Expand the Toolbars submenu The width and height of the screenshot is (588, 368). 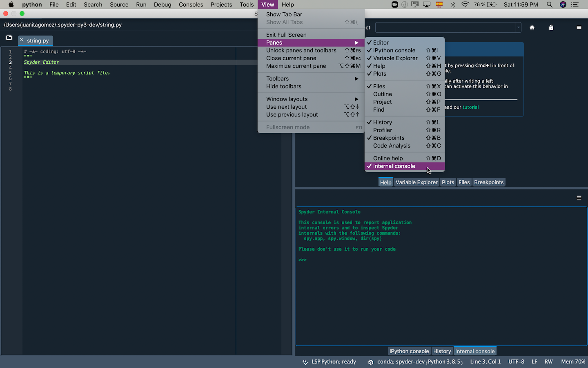[277, 79]
